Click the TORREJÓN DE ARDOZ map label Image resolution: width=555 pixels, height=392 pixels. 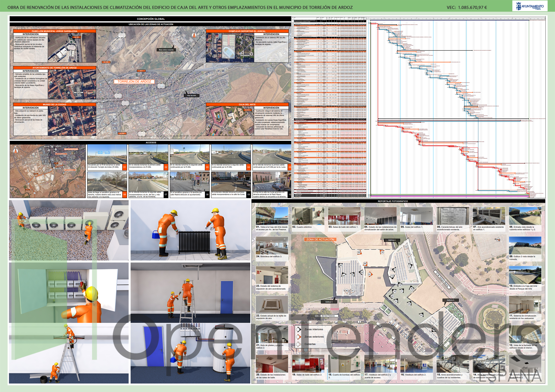click(134, 82)
